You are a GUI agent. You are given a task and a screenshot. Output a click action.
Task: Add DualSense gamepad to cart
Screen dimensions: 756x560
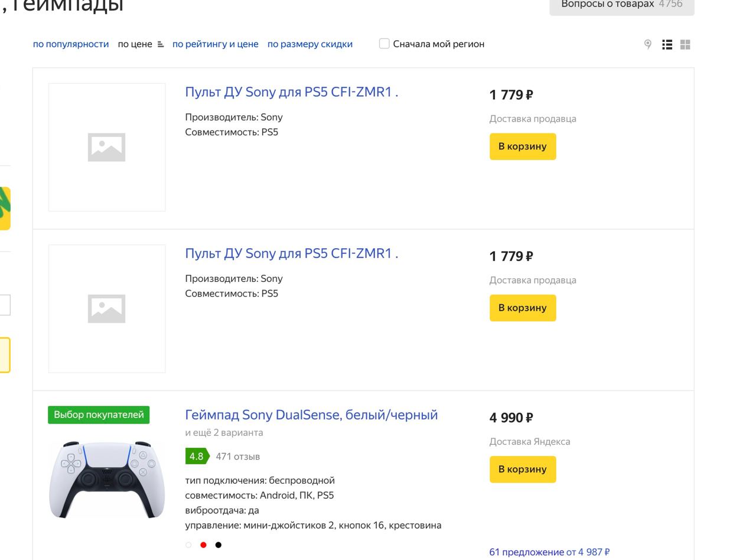coord(523,469)
